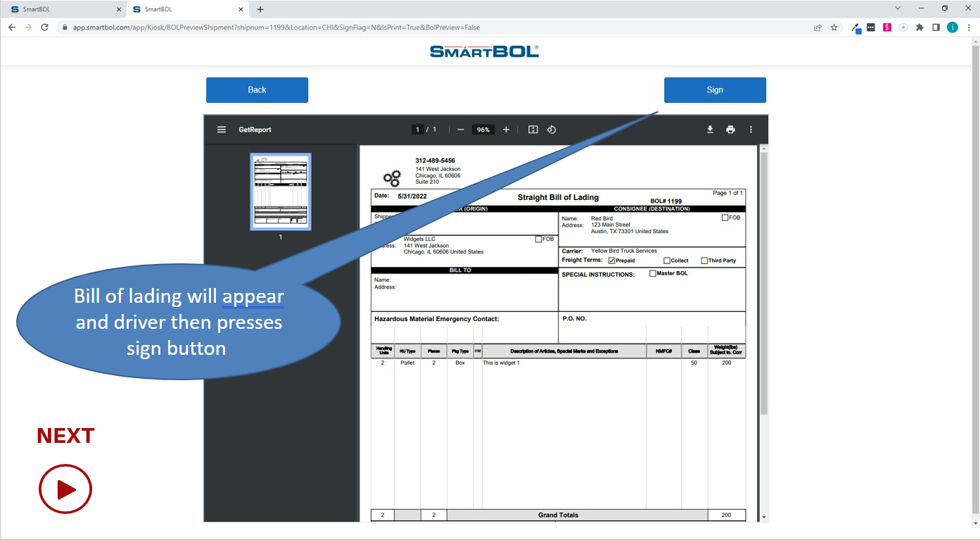The width and height of the screenshot is (980, 540).
Task: Open the Extensions puzzle piece menu
Action: pos(919,27)
